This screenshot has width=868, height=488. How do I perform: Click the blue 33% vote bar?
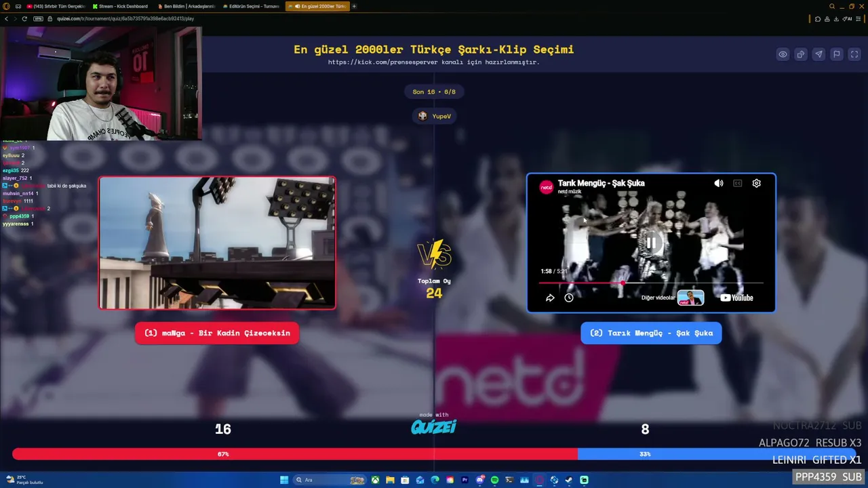point(717,454)
